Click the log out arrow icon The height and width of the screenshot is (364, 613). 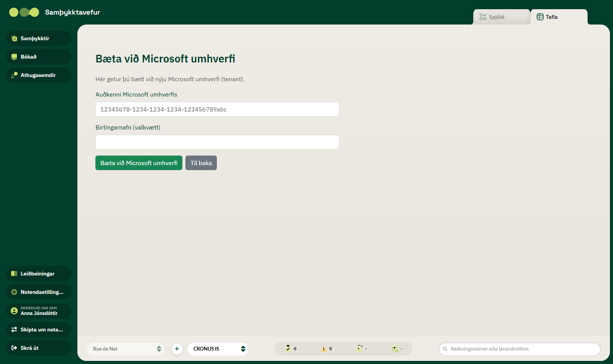[14, 348]
